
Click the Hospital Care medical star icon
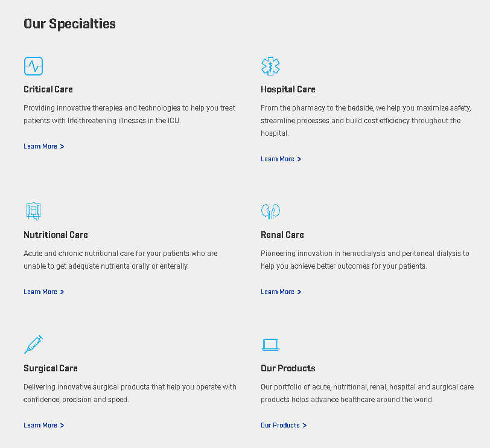(x=270, y=66)
